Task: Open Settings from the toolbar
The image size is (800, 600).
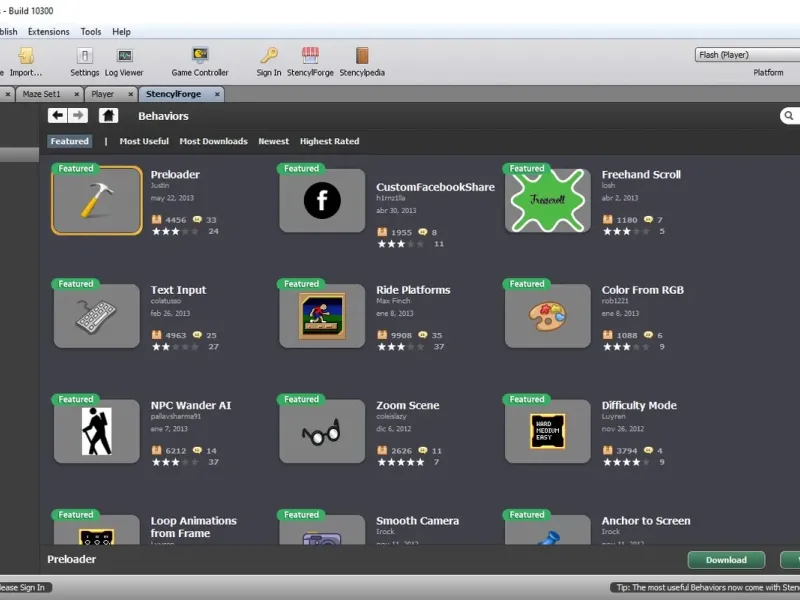Action: coord(85,62)
